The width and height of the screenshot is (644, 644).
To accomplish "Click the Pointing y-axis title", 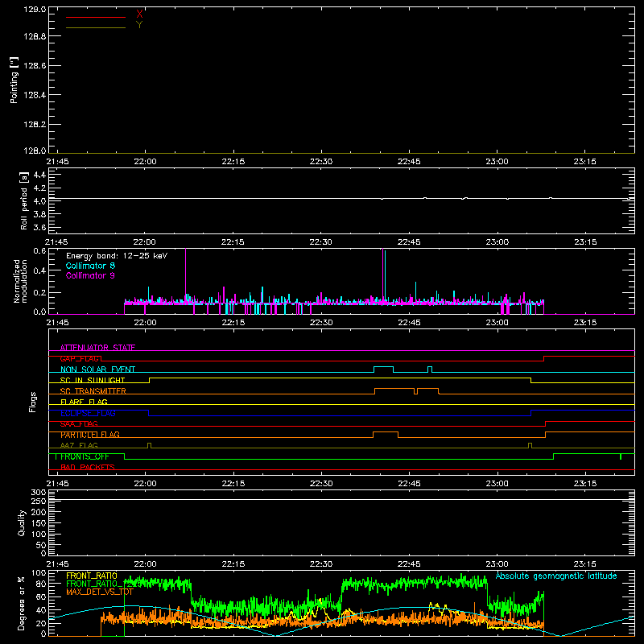I will 14,80.
